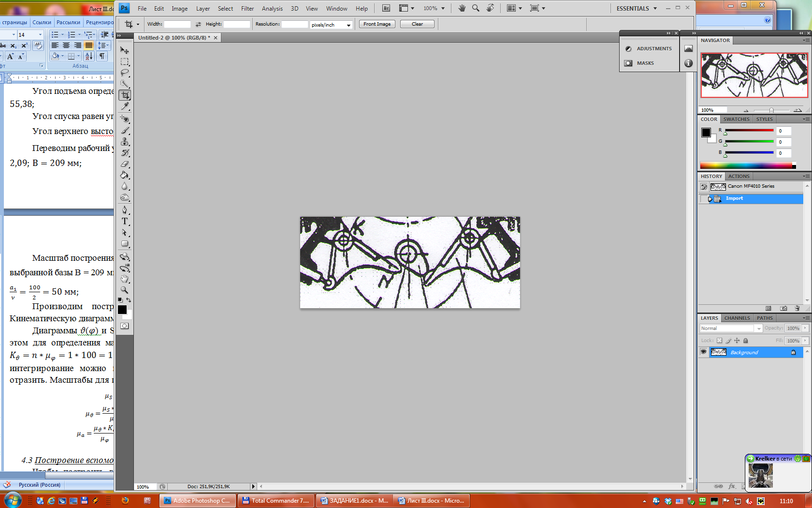Switch to the Channels tab
Screen dimensions: 812x508
(x=737, y=318)
